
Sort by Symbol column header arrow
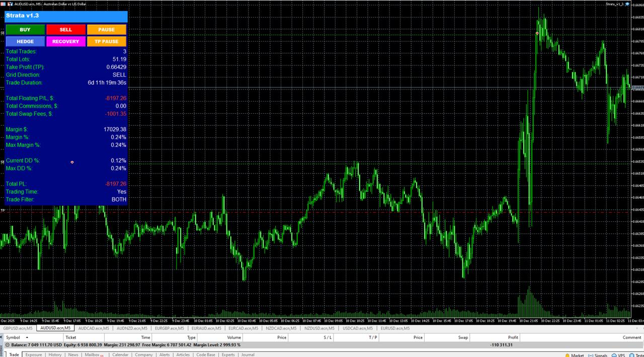26,337
